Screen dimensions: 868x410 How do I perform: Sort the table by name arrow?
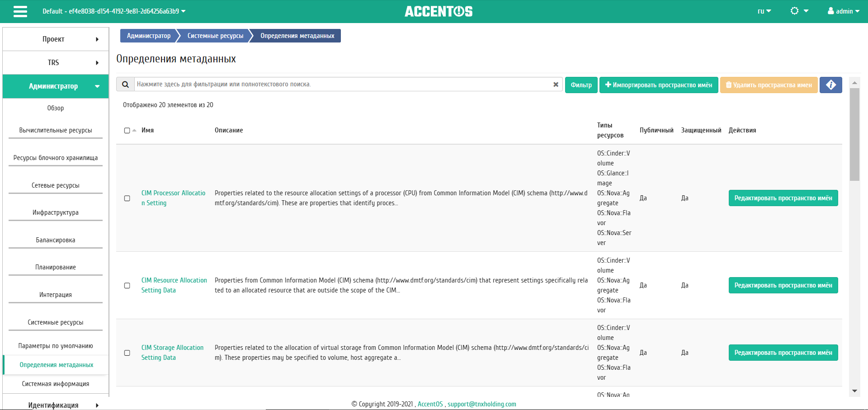pyautogui.click(x=134, y=130)
